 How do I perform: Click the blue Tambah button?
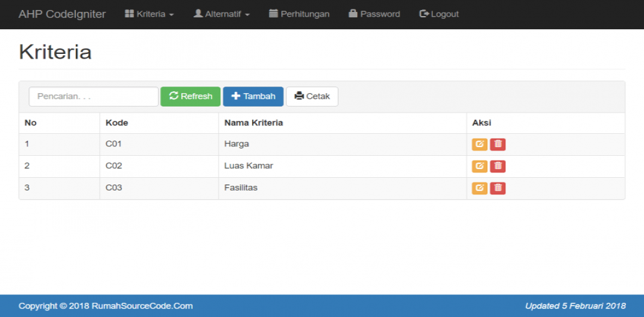[253, 97]
